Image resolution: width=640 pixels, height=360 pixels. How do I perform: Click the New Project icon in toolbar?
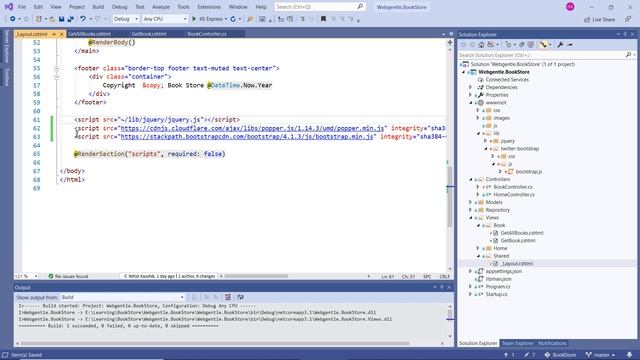click(39, 19)
